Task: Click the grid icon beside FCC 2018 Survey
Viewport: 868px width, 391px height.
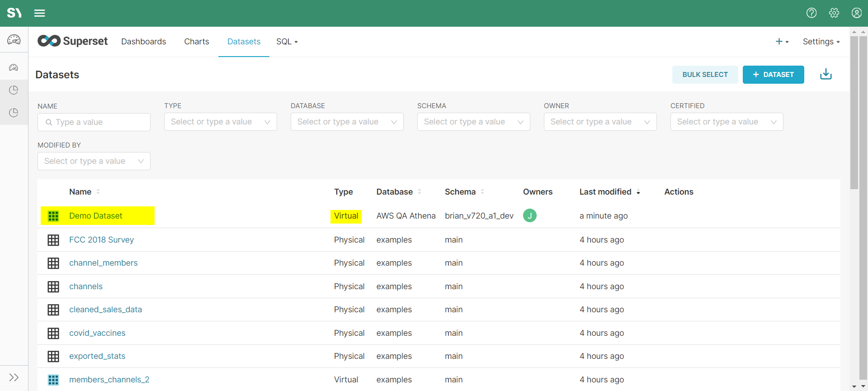Action: coord(53,240)
